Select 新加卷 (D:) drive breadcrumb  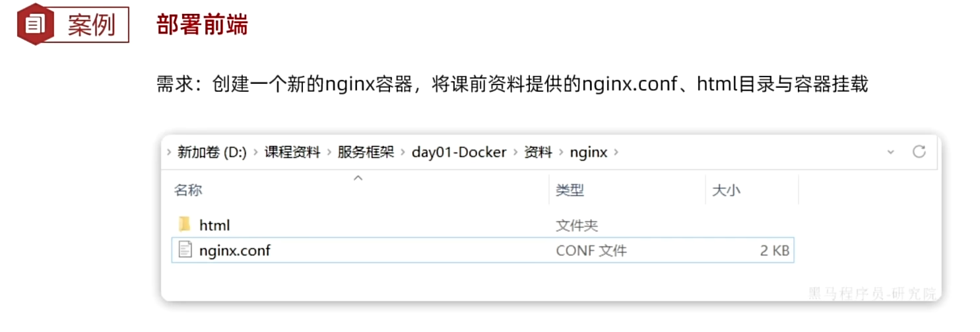pyautogui.click(x=212, y=152)
